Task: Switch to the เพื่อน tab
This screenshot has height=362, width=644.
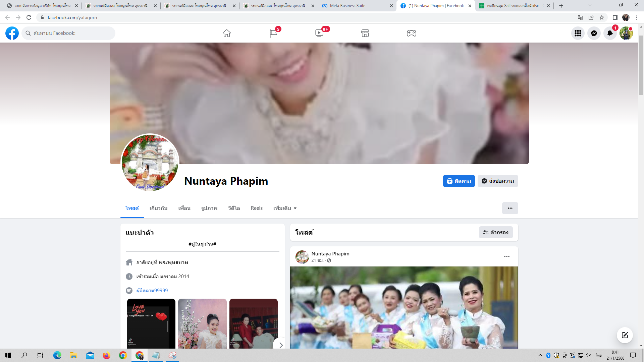Action: point(184,208)
